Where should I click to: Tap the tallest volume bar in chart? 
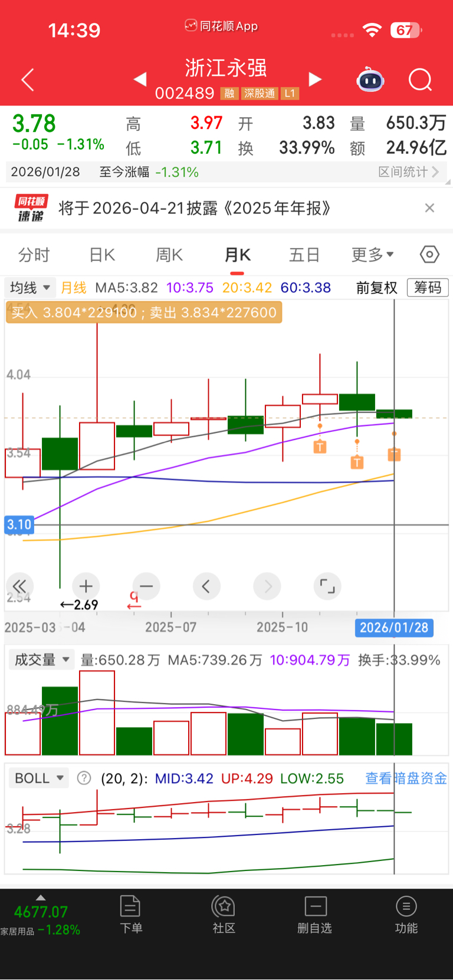click(x=97, y=713)
